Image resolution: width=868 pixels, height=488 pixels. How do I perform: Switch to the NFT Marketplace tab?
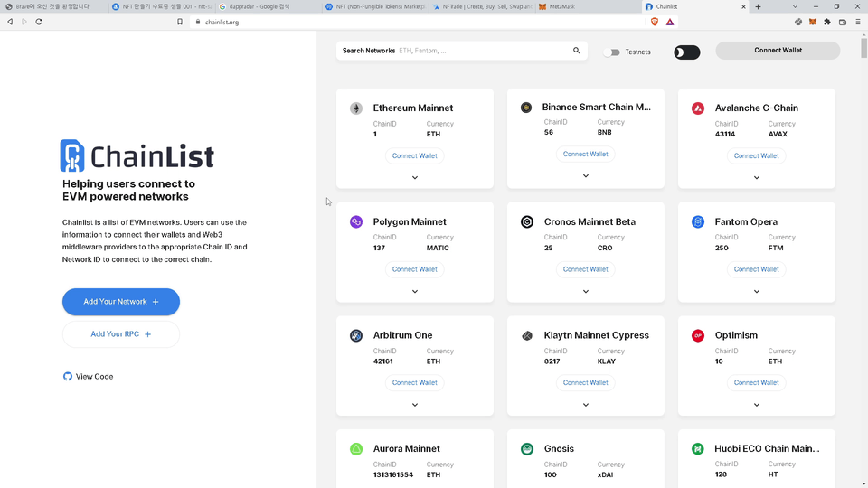click(374, 6)
